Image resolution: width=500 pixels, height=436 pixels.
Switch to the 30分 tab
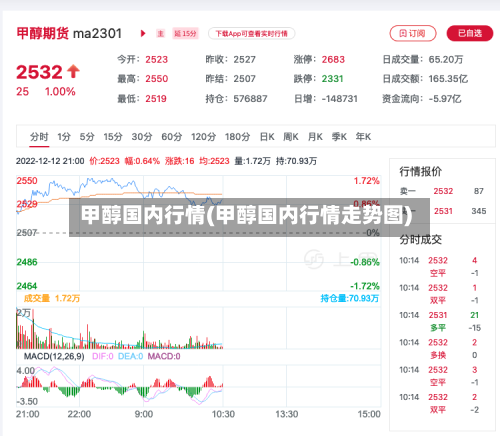[142, 137]
